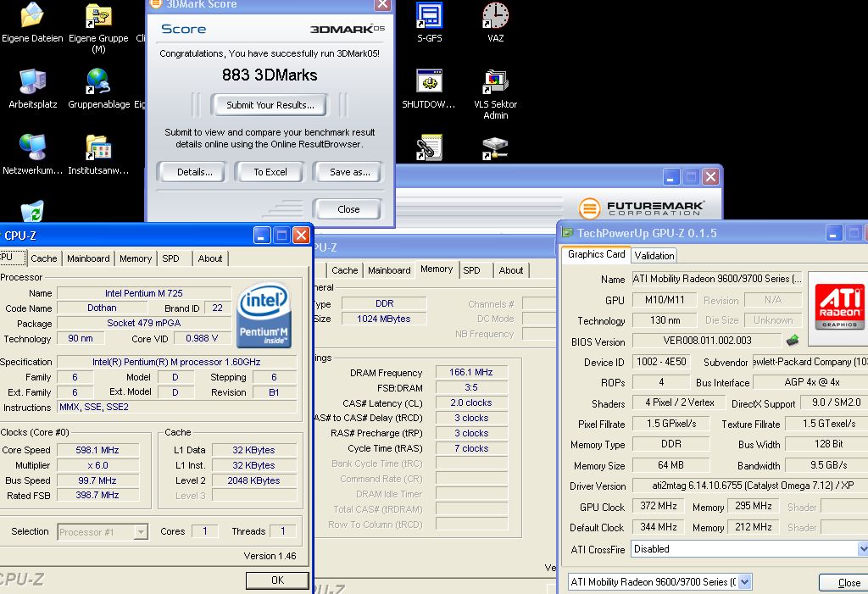
Task: Select the Recycle Bin desktop icon
Action: coord(32,211)
